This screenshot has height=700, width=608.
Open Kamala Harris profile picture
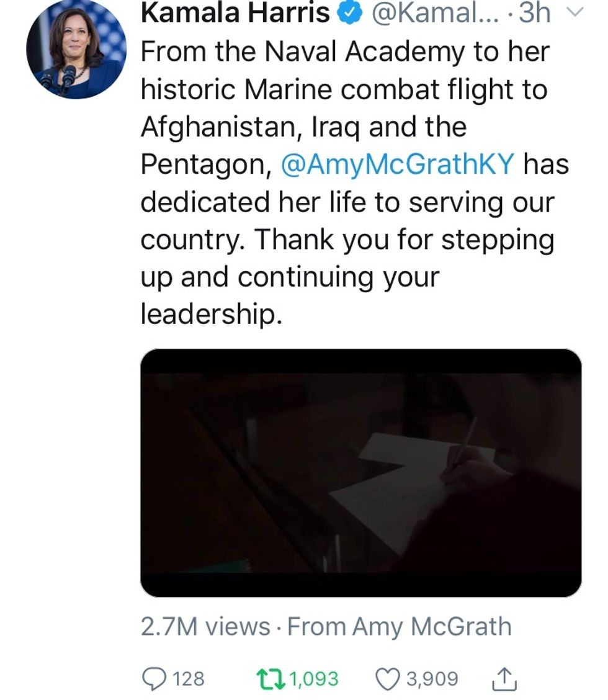tap(76, 49)
